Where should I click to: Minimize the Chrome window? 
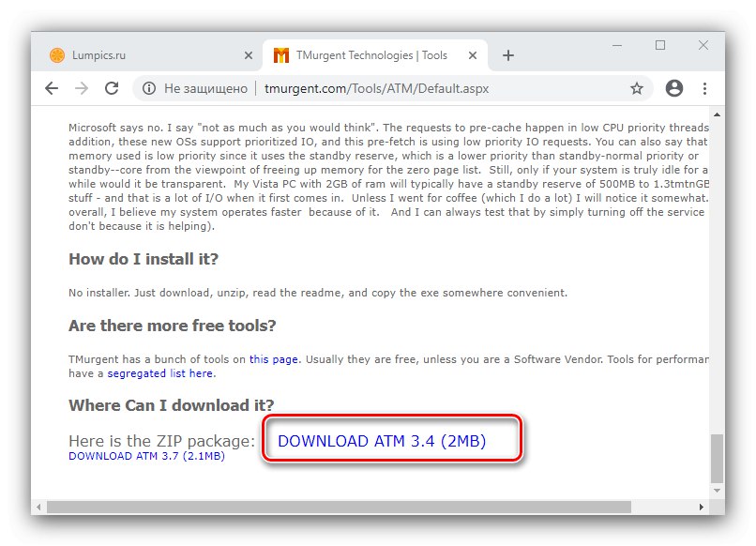click(x=617, y=45)
